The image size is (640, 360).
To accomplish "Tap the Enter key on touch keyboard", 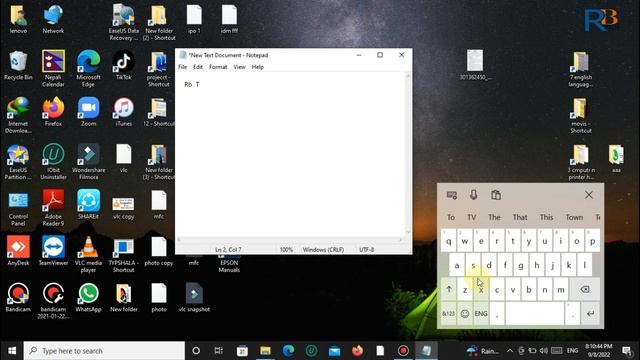I will pos(590,313).
